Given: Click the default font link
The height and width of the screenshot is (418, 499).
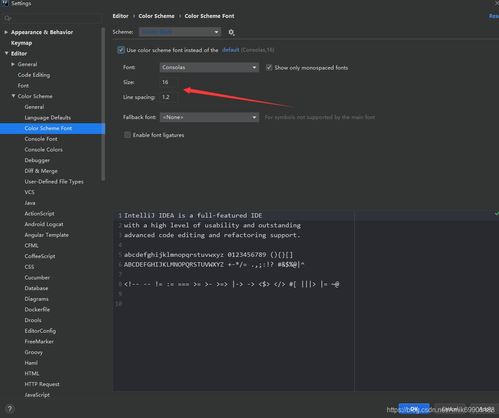Looking at the screenshot, I should tap(230, 50).
